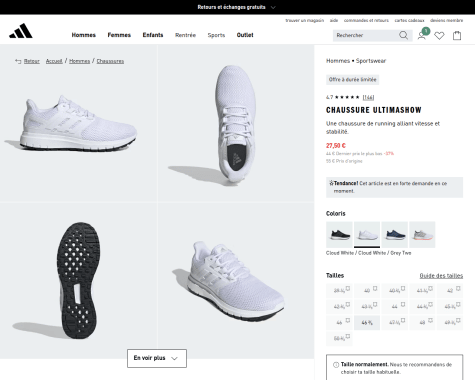
Task: Select size 42
Action: tap(450, 291)
